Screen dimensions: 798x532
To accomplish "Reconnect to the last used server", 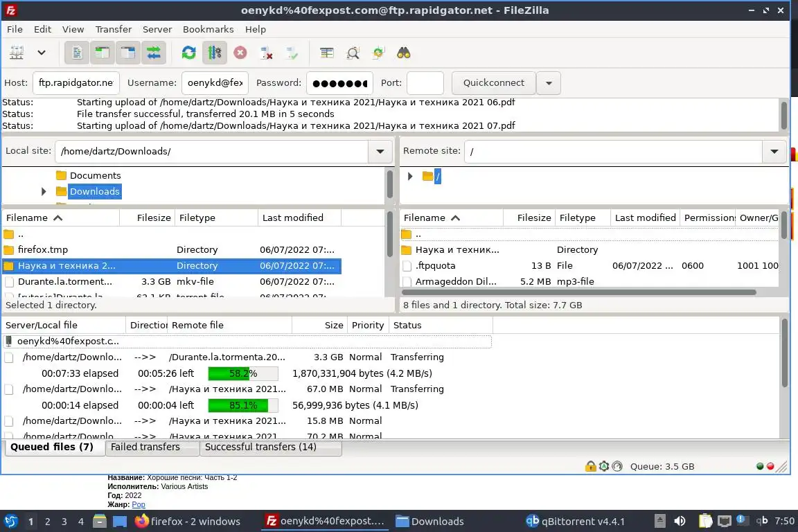I will point(292,53).
